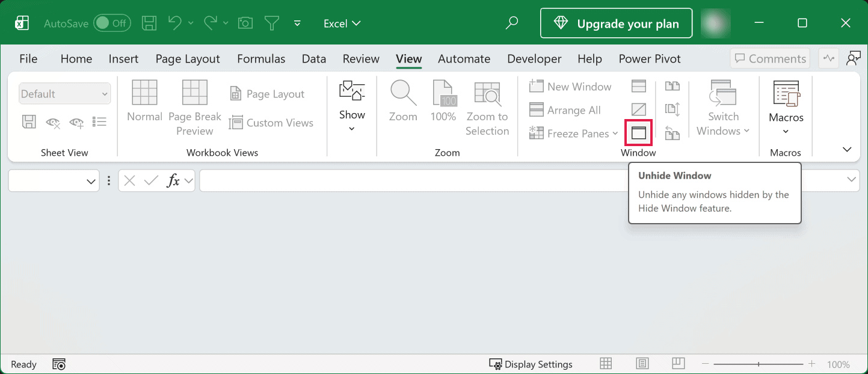Screen dimensions: 868x374
Task: Click Custom Views button
Action: coord(271,123)
